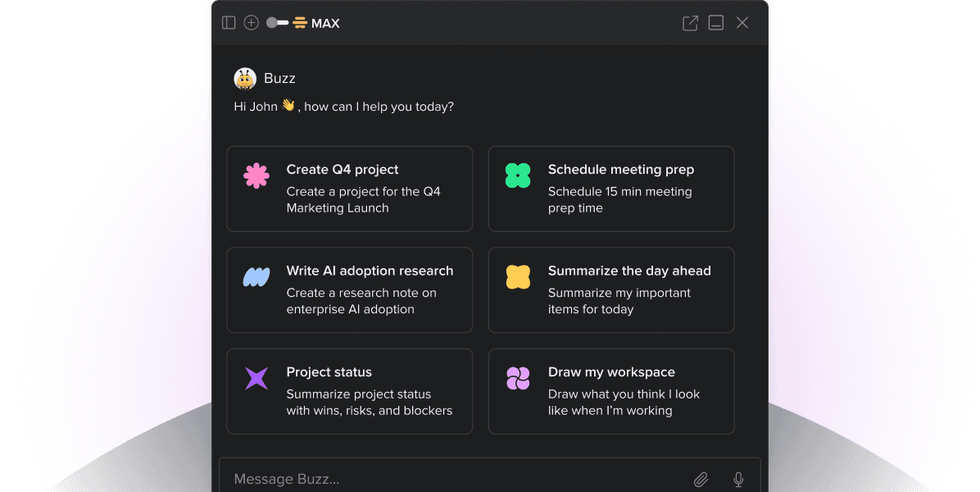Pick the Summarize the day ahead card

(x=611, y=289)
